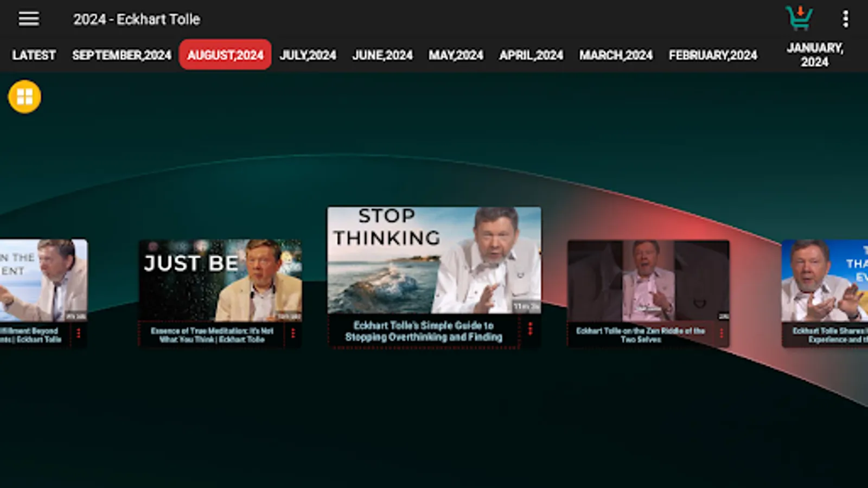The height and width of the screenshot is (488, 868).
Task: Select the LATEST tab
Action: coord(34,55)
